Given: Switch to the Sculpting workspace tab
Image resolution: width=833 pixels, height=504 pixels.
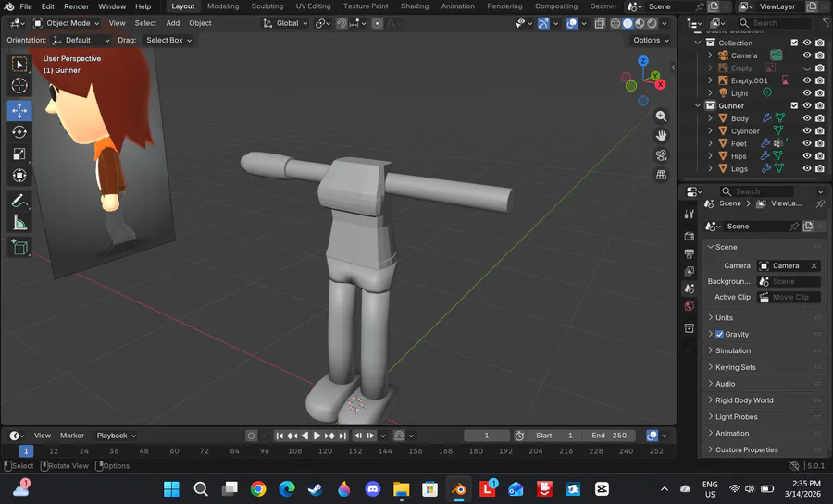Looking at the screenshot, I should click(x=267, y=6).
